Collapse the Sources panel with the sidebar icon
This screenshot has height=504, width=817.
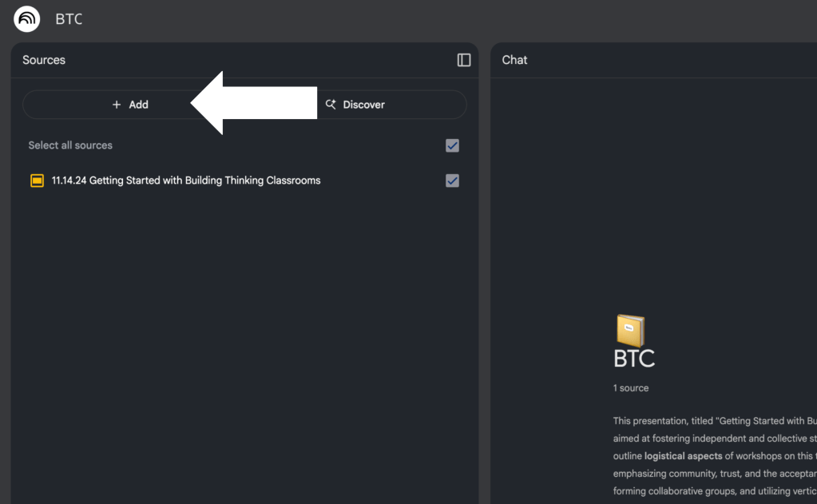pos(464,60)
